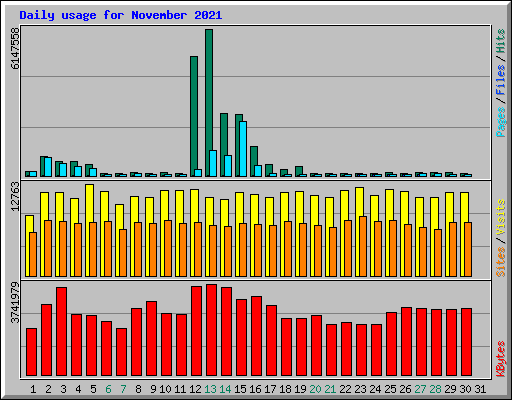
Task: Click day label 31 on the x-axis
Action: click(x=480, y=389)
